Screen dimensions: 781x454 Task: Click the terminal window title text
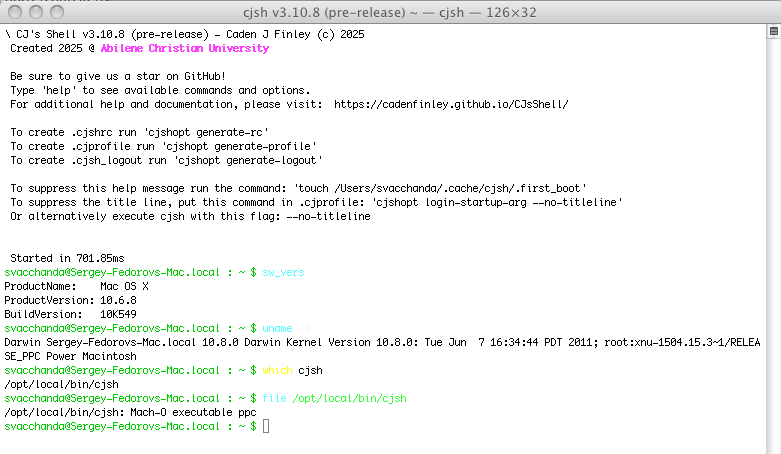point(390,12)
